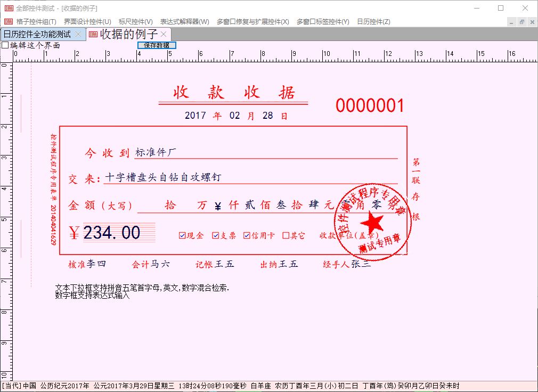Enable the 编辑这个界面 checkbox

(5, 45)
